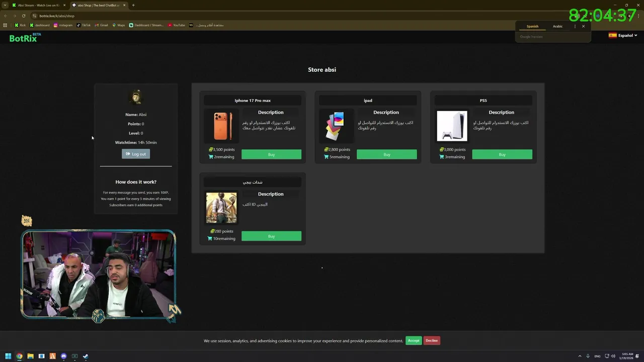Click the ENG language indicator
This screenshot has width=644, height=362.
(x=597, y=356)
